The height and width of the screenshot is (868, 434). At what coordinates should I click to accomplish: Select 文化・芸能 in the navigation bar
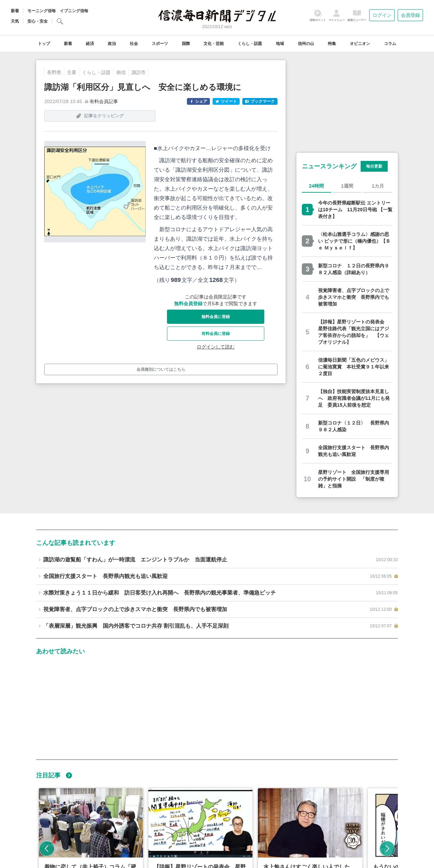pos(214,44)
